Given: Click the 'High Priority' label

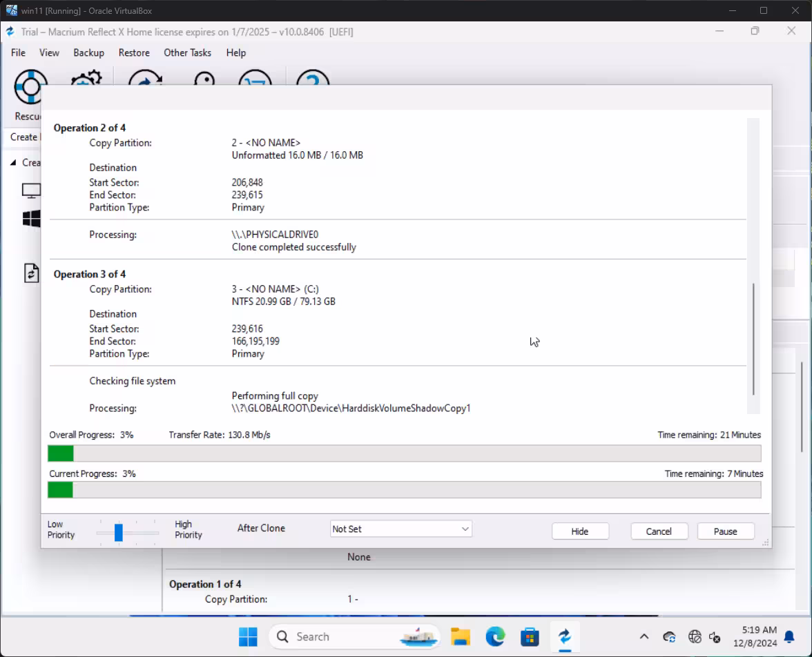Looking at the screenshot, I should pos(188,529).
